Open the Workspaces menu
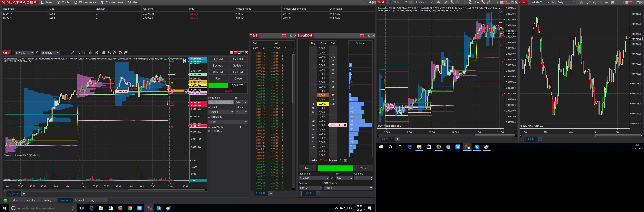This screenshot has height=212, width=644. coord(85,2)
